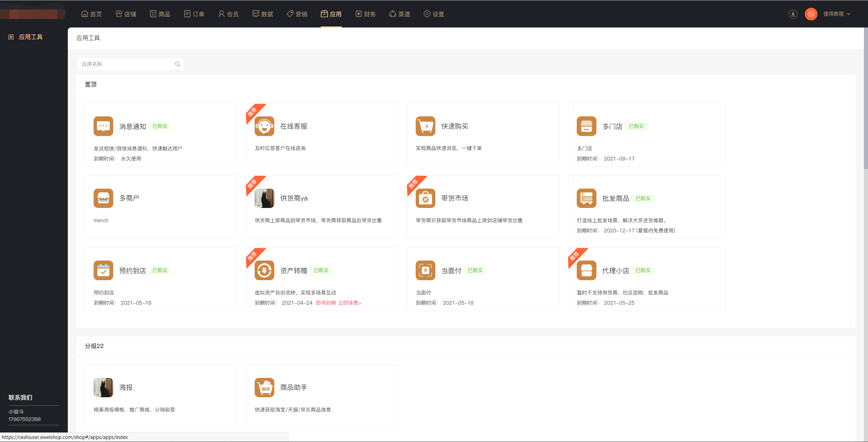The height and width of the screenshot is (442, 868).
Task: Open the 商品助手 cart icon
Action: coord(264,387)
